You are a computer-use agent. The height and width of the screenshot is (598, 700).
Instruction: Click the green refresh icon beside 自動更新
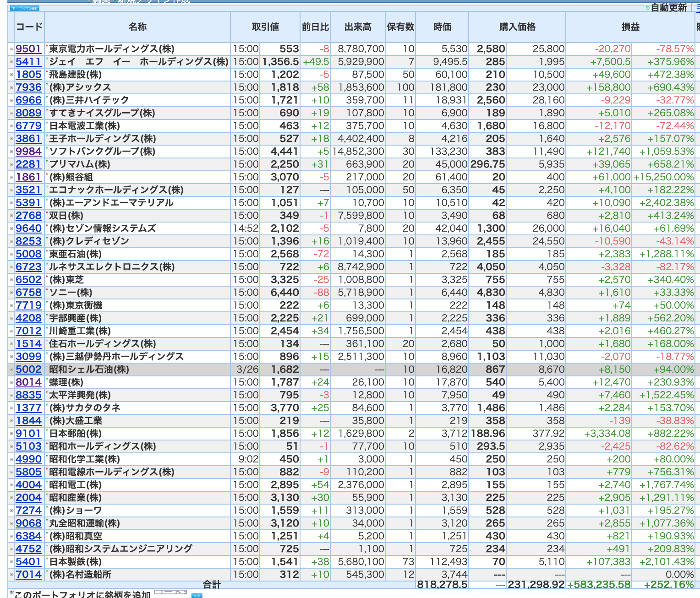647,8
